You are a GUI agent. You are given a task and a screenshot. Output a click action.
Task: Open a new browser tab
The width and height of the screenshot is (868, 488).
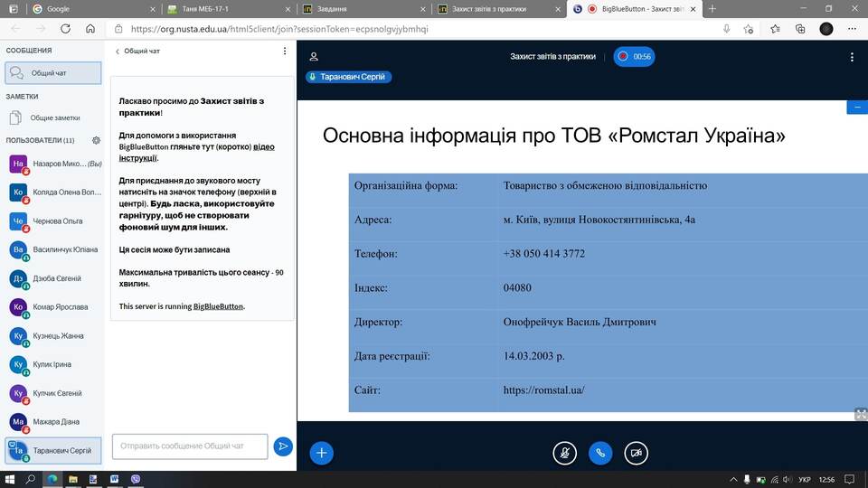click(712, 9)
